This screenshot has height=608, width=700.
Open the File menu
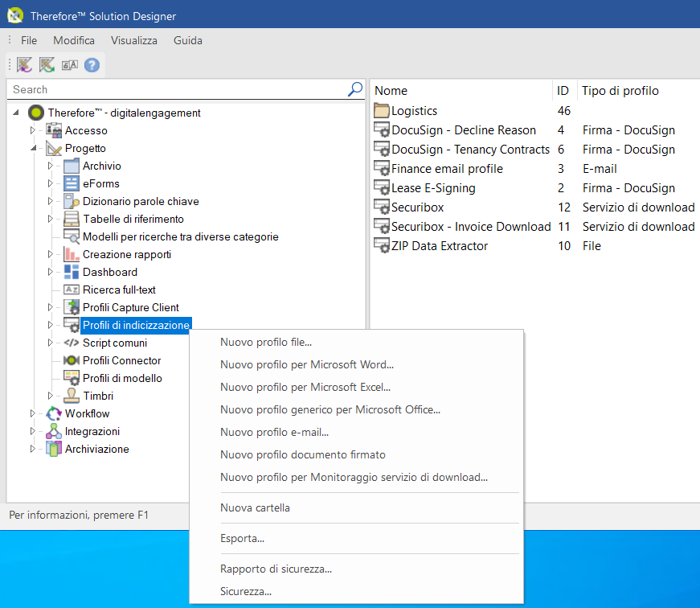(29, 41)
